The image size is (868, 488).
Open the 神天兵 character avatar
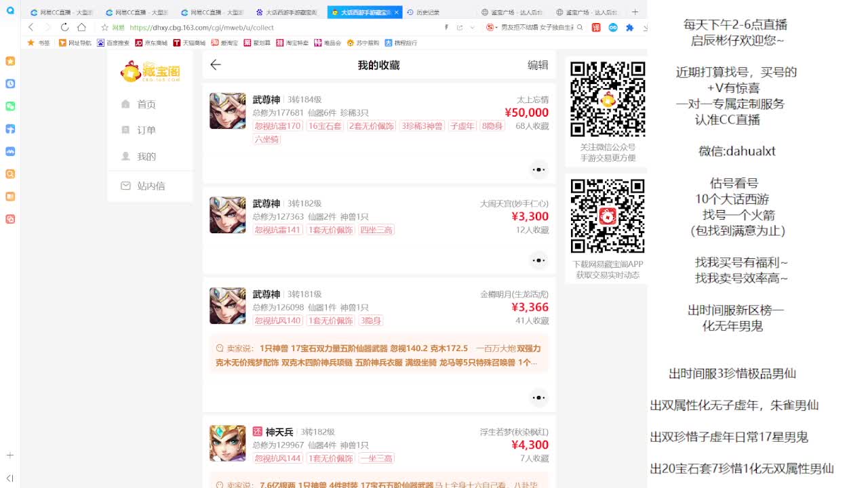click(228, 443)
